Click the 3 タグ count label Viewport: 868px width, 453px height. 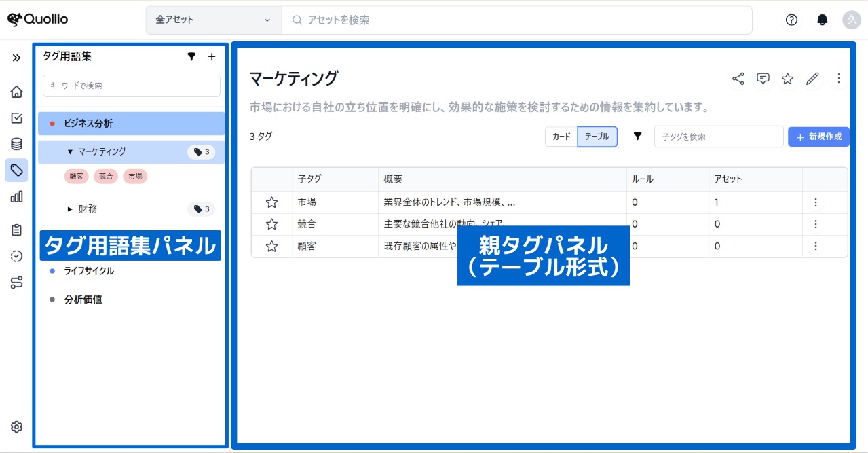point(261,137)
